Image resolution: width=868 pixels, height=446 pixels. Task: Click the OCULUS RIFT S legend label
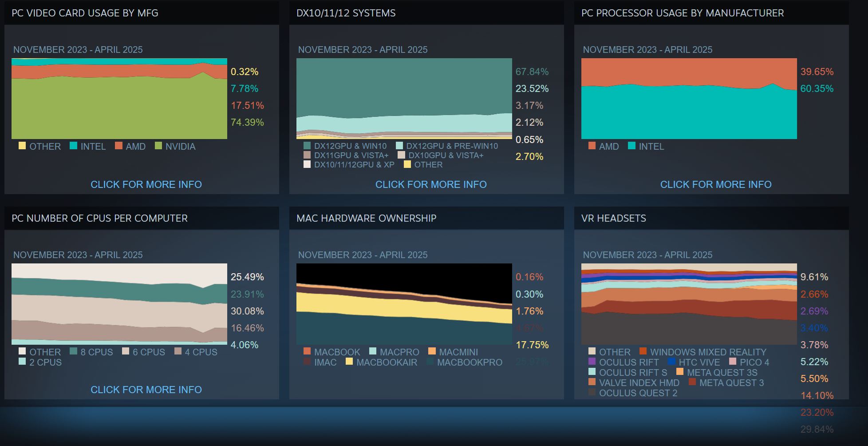(x=633, y=373)
